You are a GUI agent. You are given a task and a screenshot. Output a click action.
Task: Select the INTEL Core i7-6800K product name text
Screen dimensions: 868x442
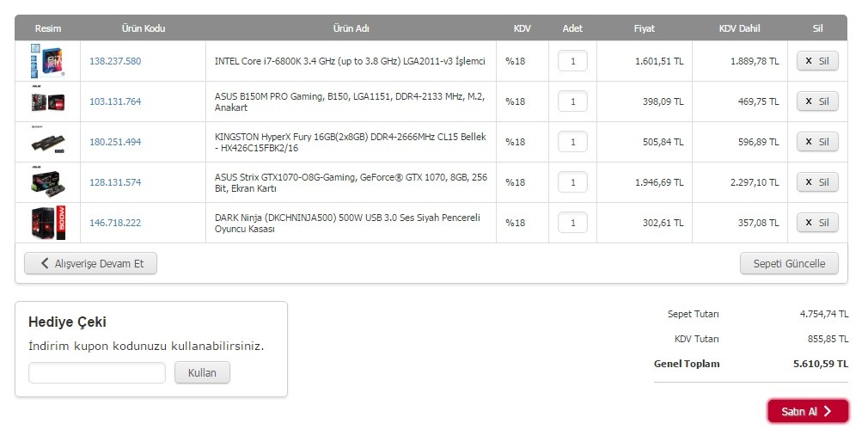point(350,61)
